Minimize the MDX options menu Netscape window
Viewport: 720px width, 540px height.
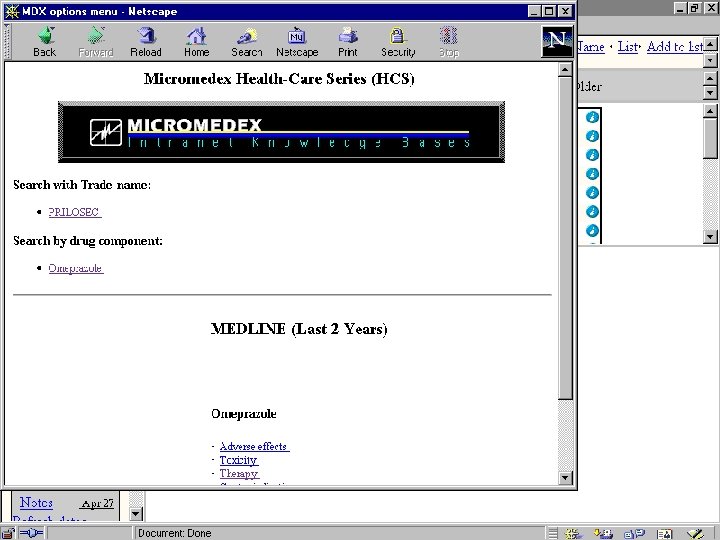534,11
